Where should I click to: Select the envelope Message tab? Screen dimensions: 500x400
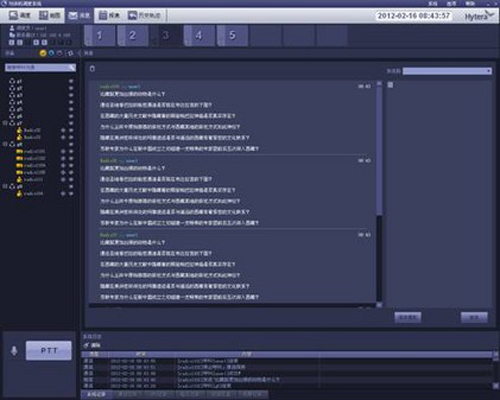tap(79, 15)
